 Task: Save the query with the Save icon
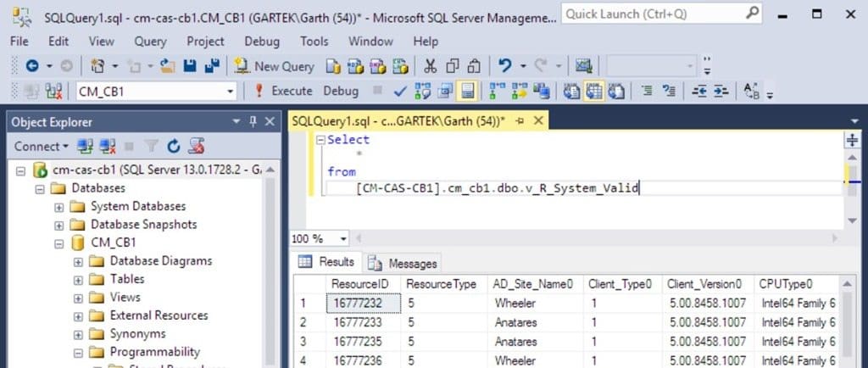[190, 66]
